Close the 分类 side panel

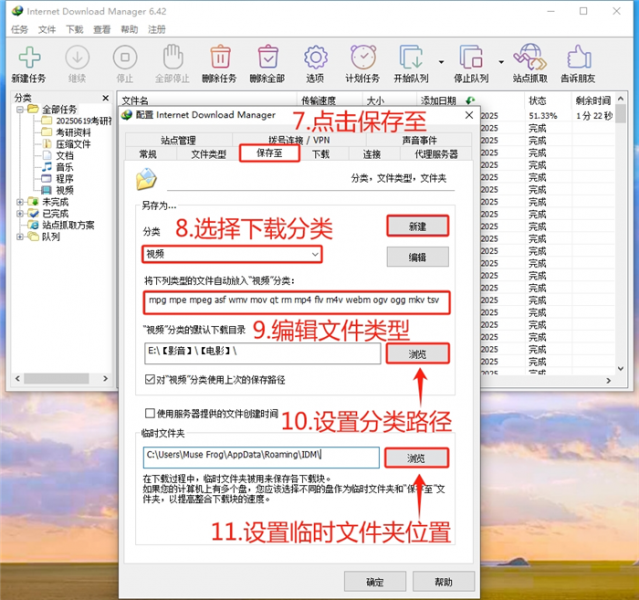tap(106, 98)
